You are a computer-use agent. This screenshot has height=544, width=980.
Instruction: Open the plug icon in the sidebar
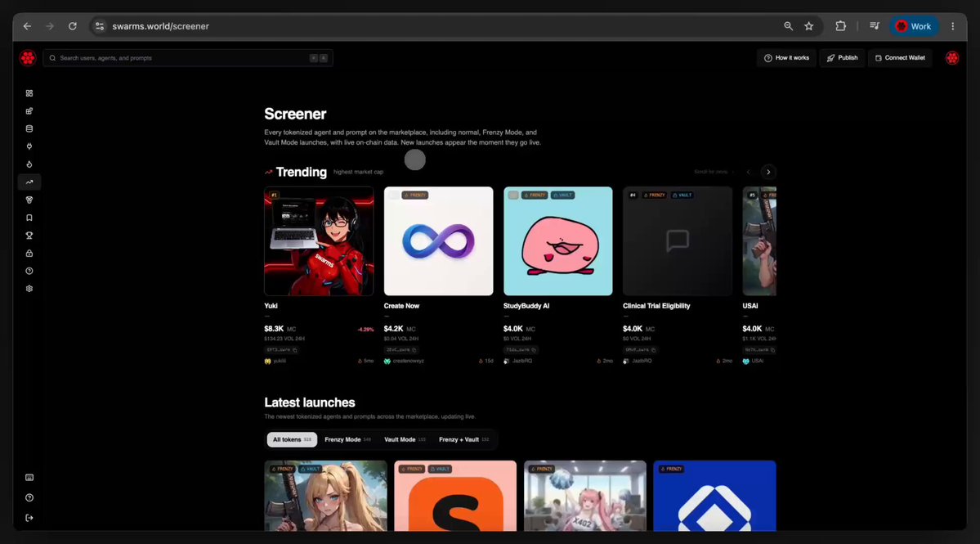click(x=29, y=146)
